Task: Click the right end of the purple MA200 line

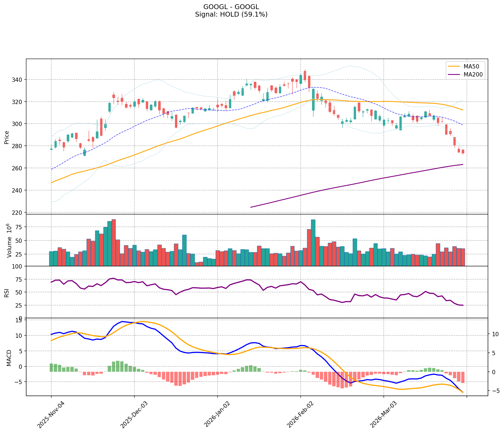Action: point(463,164)
